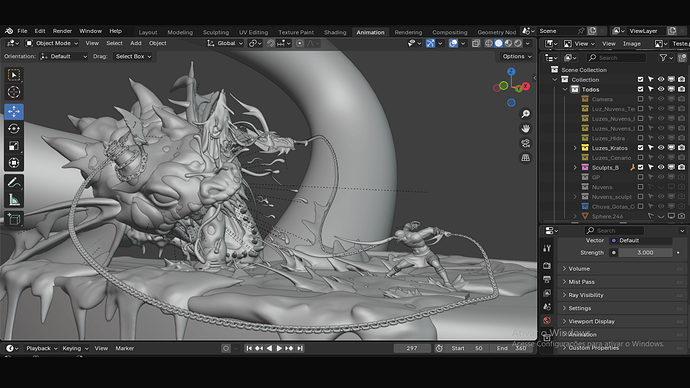Select the Measure tool

pyautogui.click(x=14, y=200)
